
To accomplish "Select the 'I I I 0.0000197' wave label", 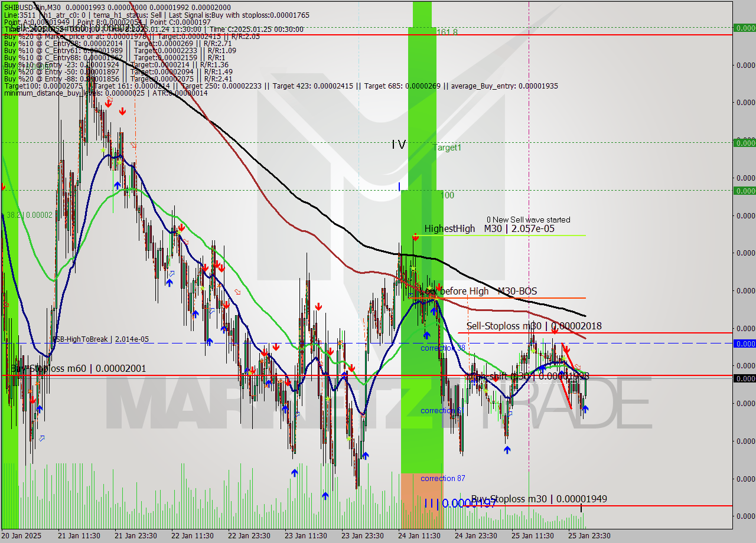I will click(461, 503).
